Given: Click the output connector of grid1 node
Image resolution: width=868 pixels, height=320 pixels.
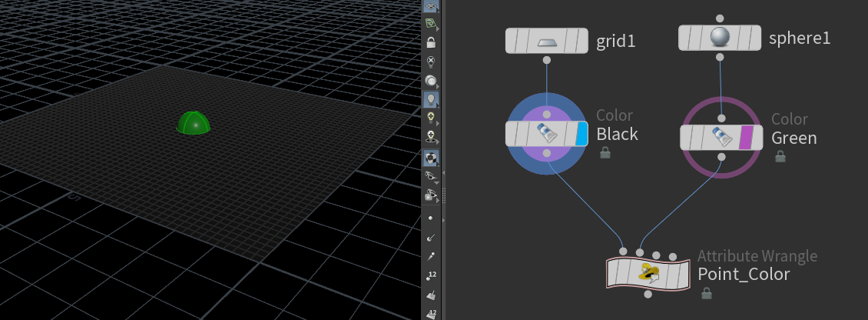Looking at the screenshot, I should [x=546, y=60].
